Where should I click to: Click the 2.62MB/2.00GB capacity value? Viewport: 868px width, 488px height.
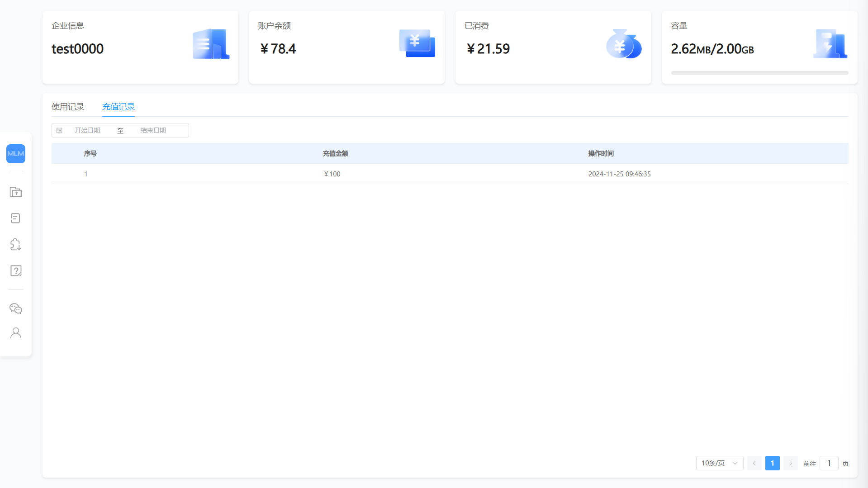pos(712,49)
